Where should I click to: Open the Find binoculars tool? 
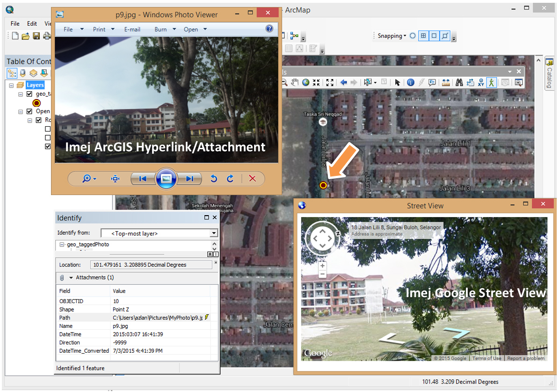pyautogui.click(x=459, y=82)
